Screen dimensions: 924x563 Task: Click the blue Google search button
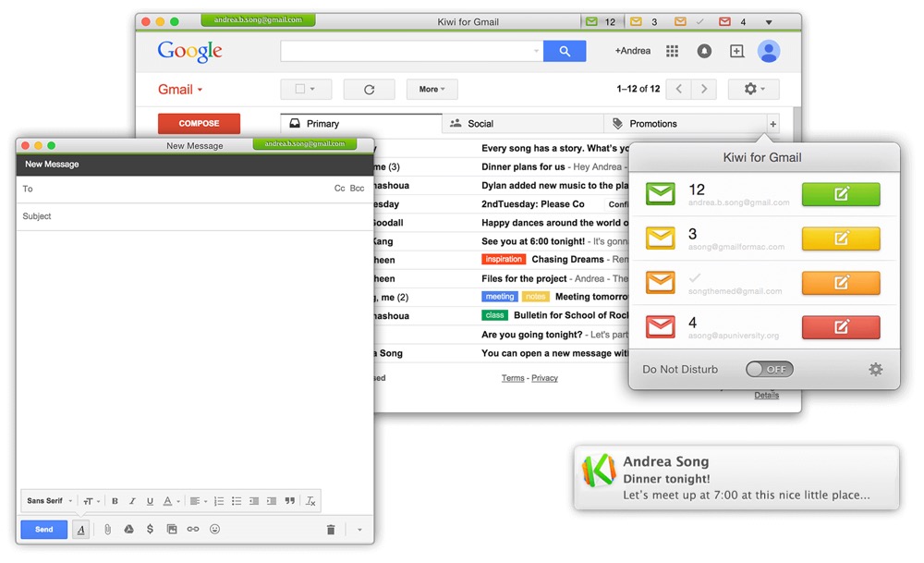pyautogui.click(x=564, y=51)
